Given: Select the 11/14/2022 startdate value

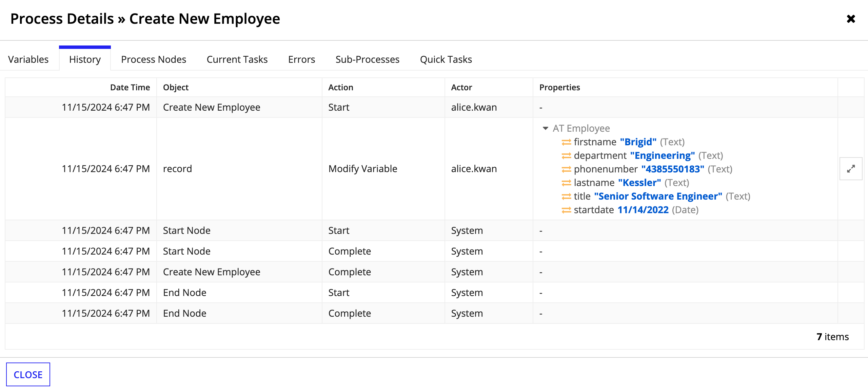Looking at the screenshot, I should pyautogui.click(x=643, y=210).
